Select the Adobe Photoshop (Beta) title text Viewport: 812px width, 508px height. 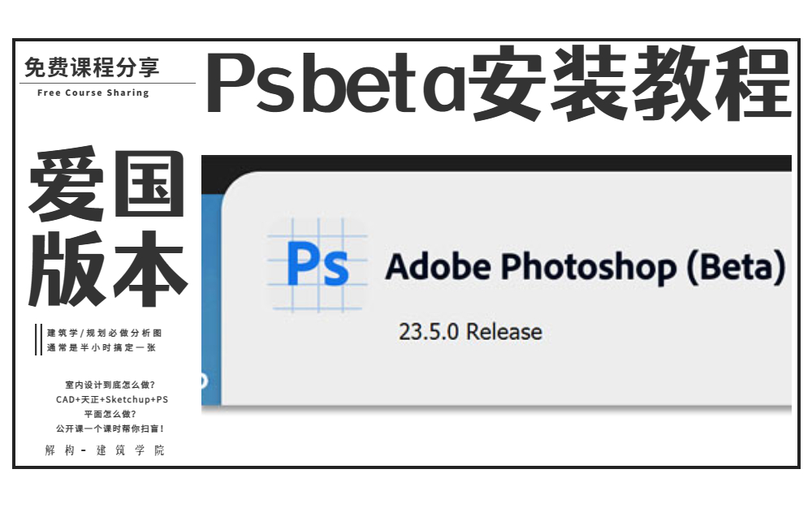pyautogui.click(x=585, y=267)
